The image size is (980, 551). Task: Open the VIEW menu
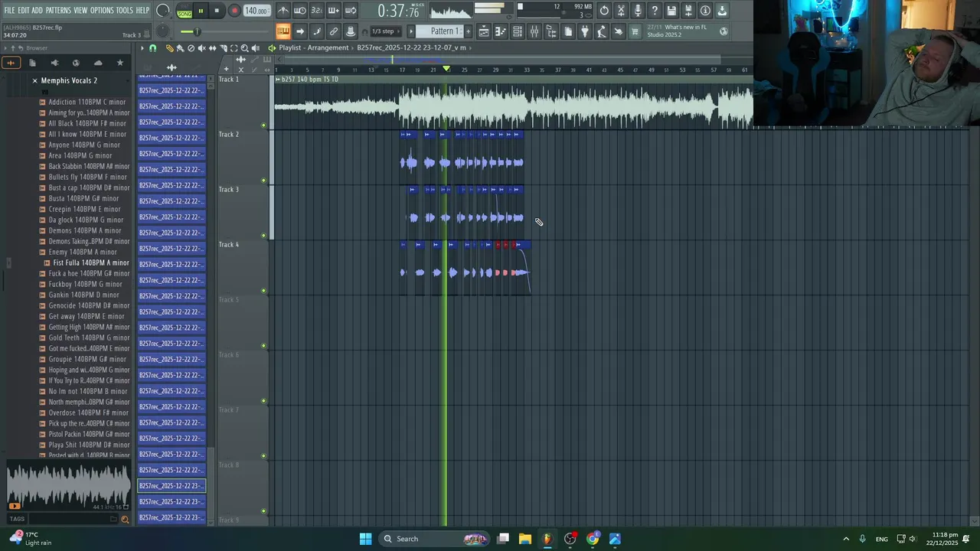coord(80,11)
